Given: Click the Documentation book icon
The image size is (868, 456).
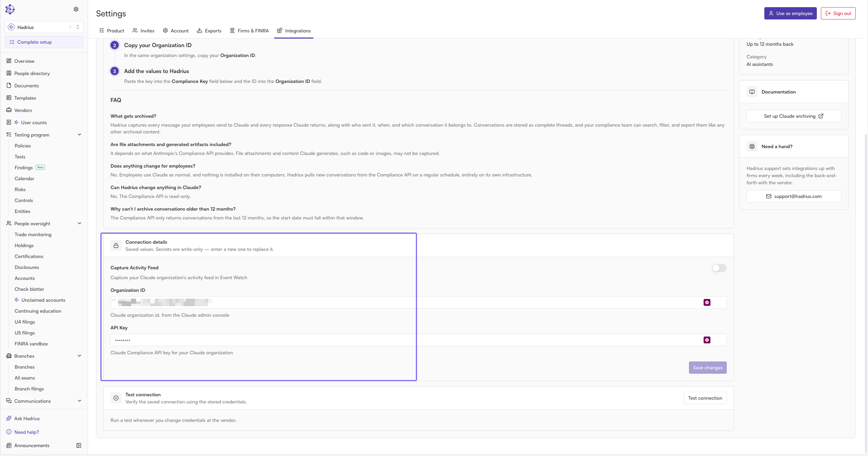Looking at the screenshot, I should point(752,92).
